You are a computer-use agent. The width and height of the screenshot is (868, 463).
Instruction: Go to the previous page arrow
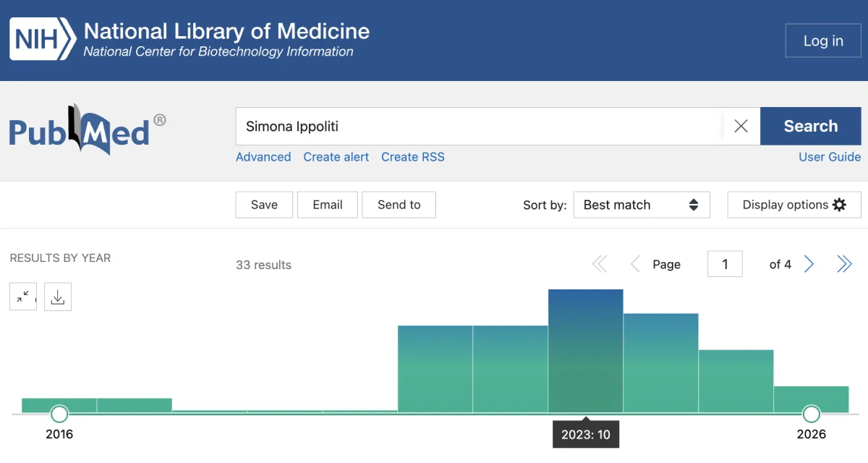point(635,265)
